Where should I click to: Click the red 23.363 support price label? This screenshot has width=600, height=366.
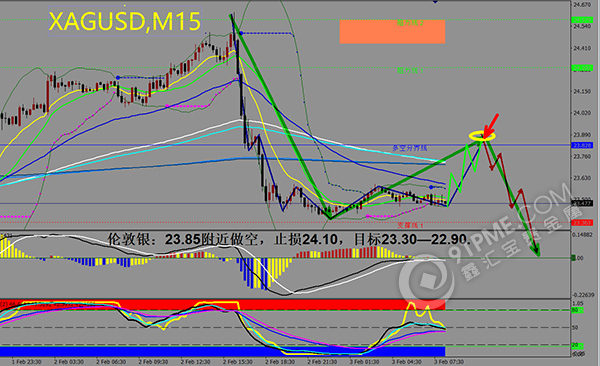coord(582,223)
